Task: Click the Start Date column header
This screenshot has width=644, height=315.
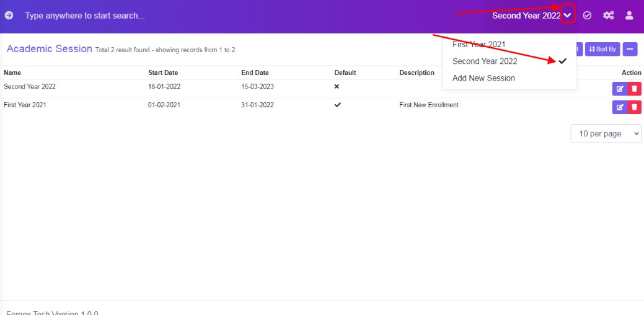Action: point(163,73)
